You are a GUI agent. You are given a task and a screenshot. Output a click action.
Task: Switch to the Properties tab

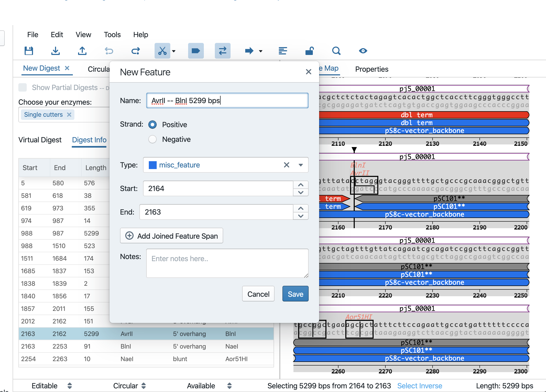(x=372, y=69)
